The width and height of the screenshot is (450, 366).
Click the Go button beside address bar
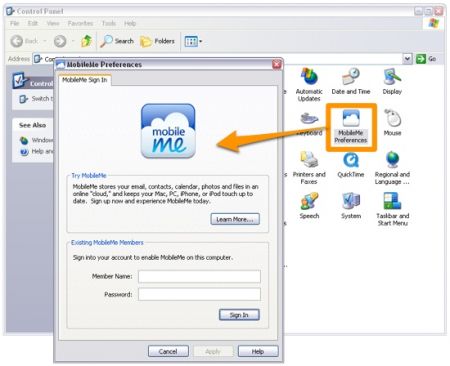[426, 59]
